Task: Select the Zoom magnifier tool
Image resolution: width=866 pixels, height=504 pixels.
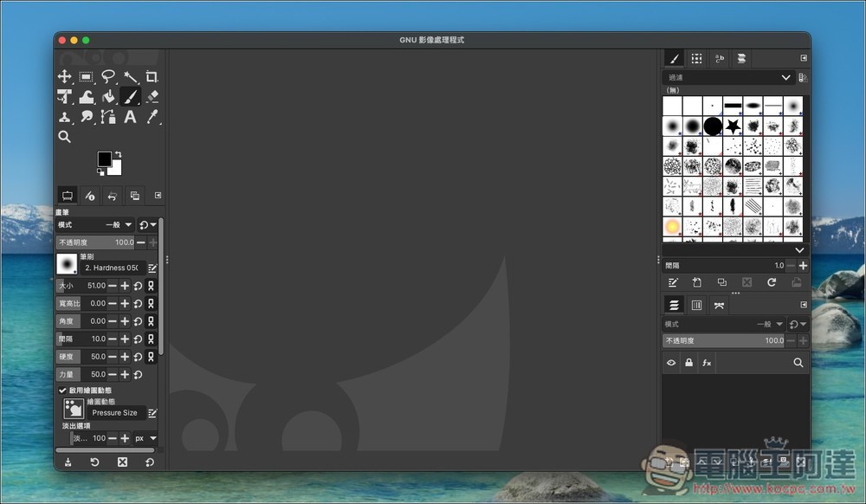Action: 65,137
